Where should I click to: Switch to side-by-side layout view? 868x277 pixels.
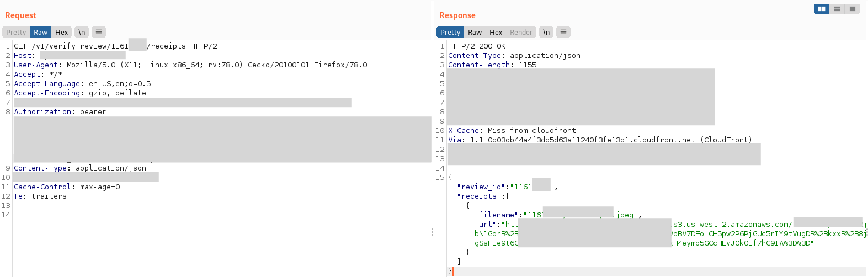pyautogui.click(x=821, y=9)
